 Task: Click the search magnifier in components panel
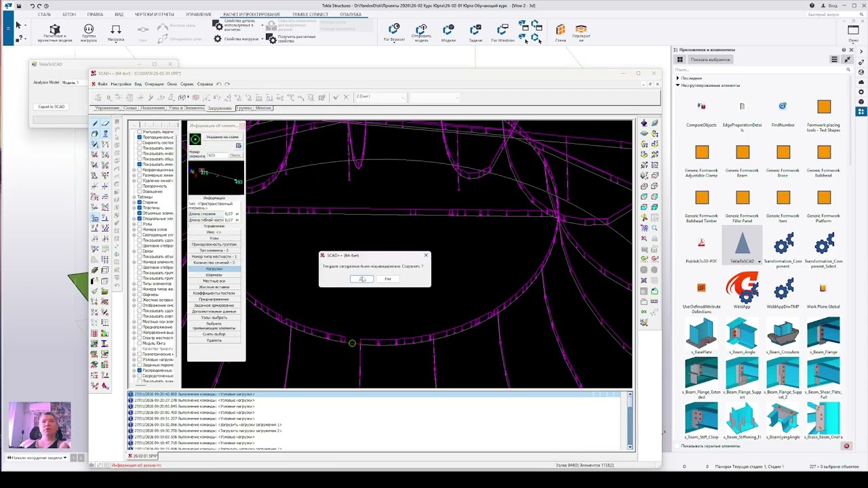click(848, 69)
